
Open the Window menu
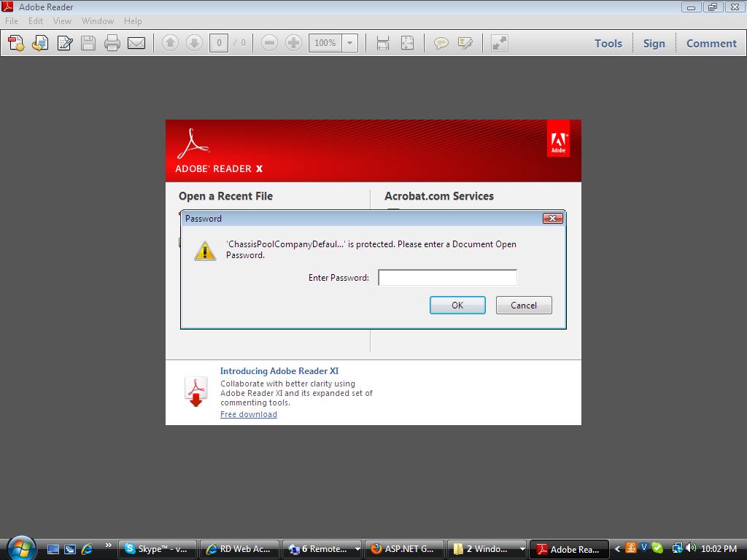(x=98, y=21)
